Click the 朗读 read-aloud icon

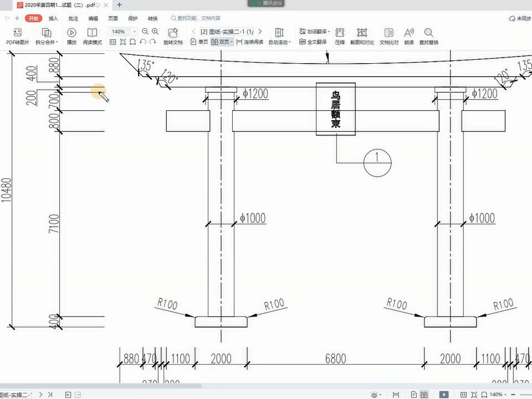pyautogui.click(x=409, y=33)
